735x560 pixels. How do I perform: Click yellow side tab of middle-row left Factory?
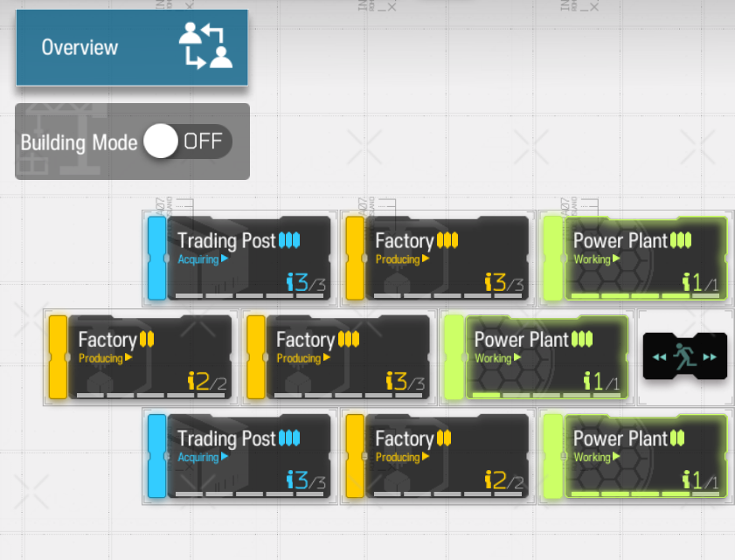pos(59,357)
